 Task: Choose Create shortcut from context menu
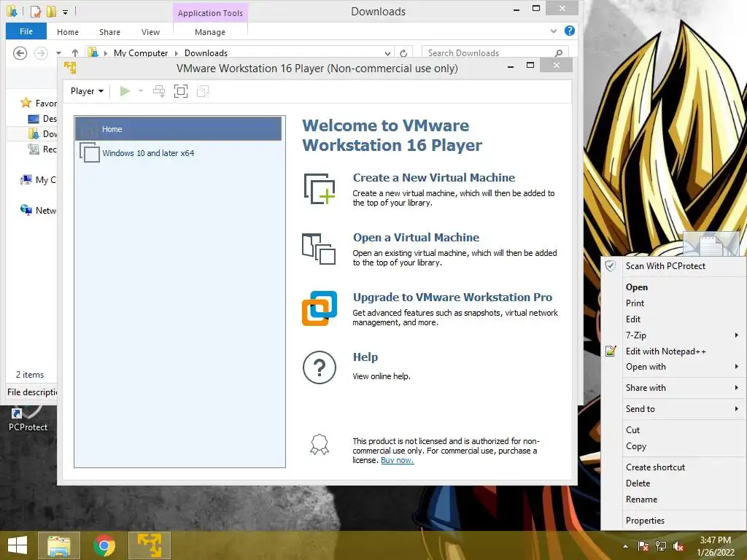(673, 467)
